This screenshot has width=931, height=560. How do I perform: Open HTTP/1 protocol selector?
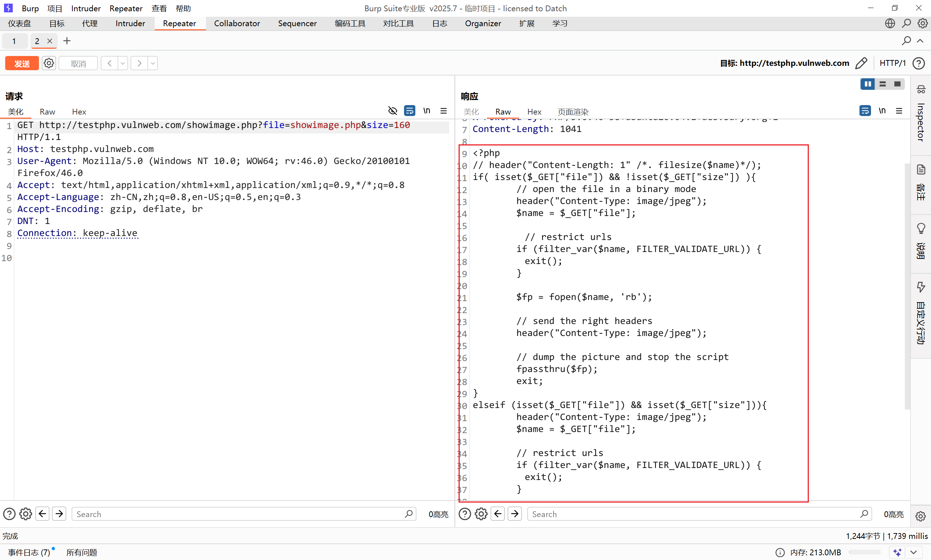(892, 63)
